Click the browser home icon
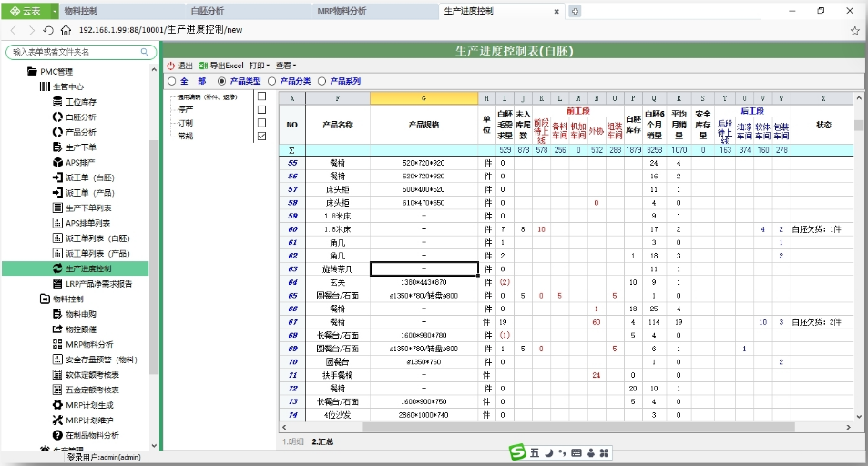This screenshot has height=466, width=868. point(66,30)
